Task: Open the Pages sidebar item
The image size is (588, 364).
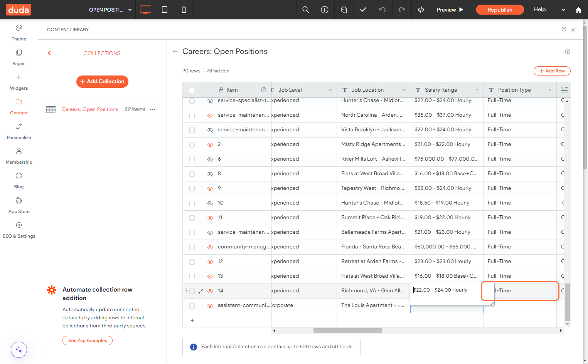Action: 19,57
